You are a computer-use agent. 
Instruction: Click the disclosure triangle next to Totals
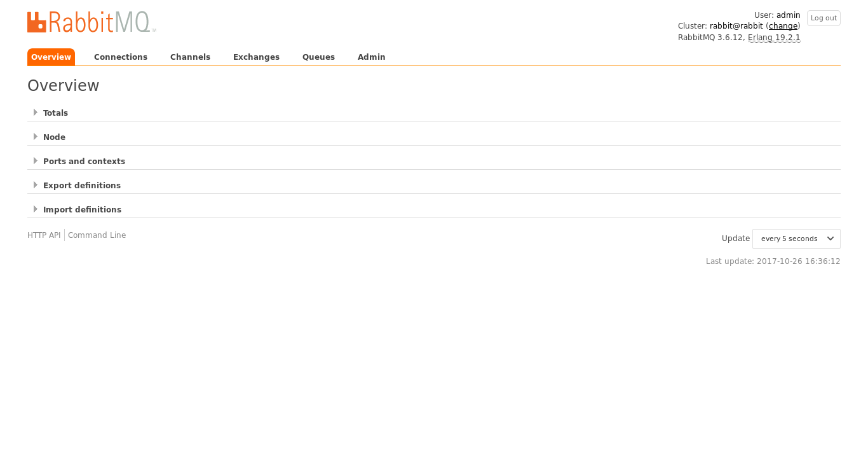click(x=36, y=112)
